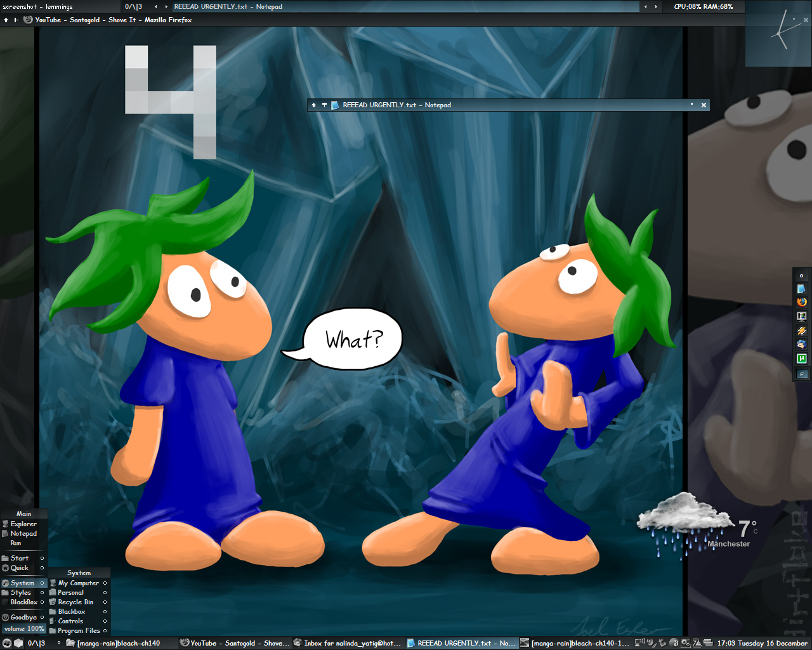Switch to YouTube Santogold taskbar item

click(x=233, y=643)
